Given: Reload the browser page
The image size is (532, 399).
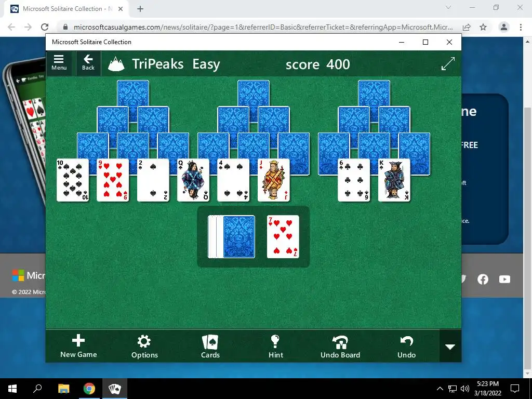Looking at the screenshot, I should (45, 27).
